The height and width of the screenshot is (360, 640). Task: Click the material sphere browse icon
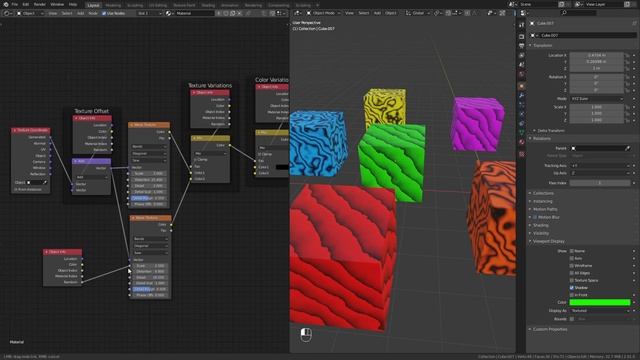click(x=169, y=13)
